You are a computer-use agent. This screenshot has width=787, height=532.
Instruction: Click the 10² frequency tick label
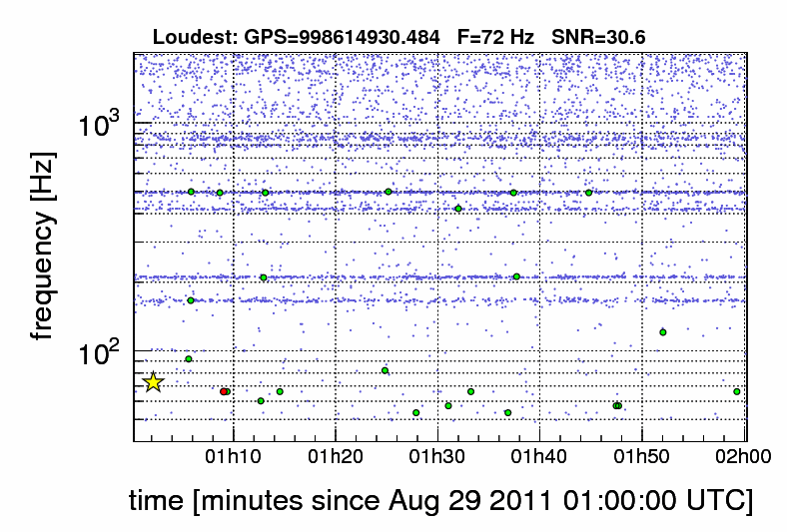[x=101, y=352]
